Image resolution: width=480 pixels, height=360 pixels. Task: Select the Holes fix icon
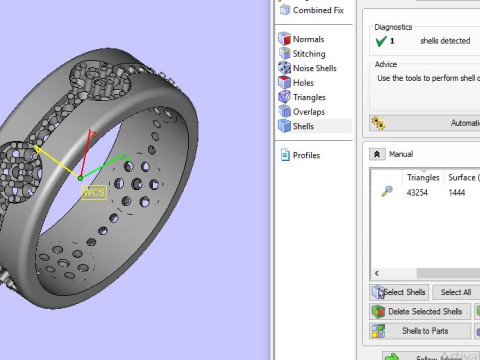pos(284,82)
